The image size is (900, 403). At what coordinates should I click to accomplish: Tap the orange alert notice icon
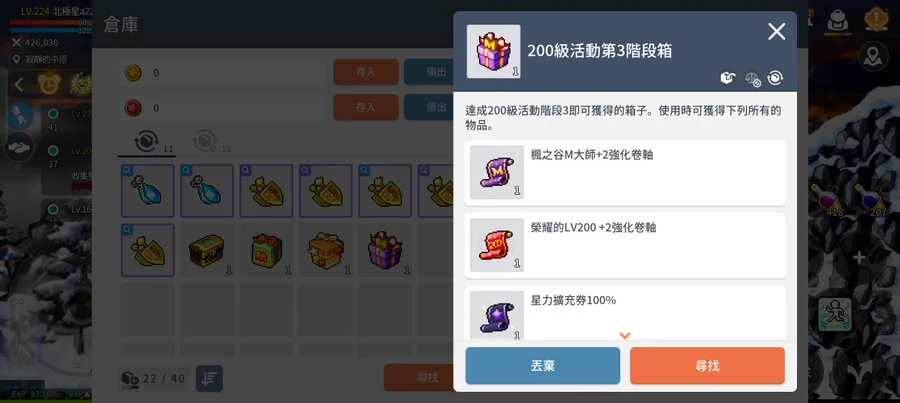pos(876,19)
